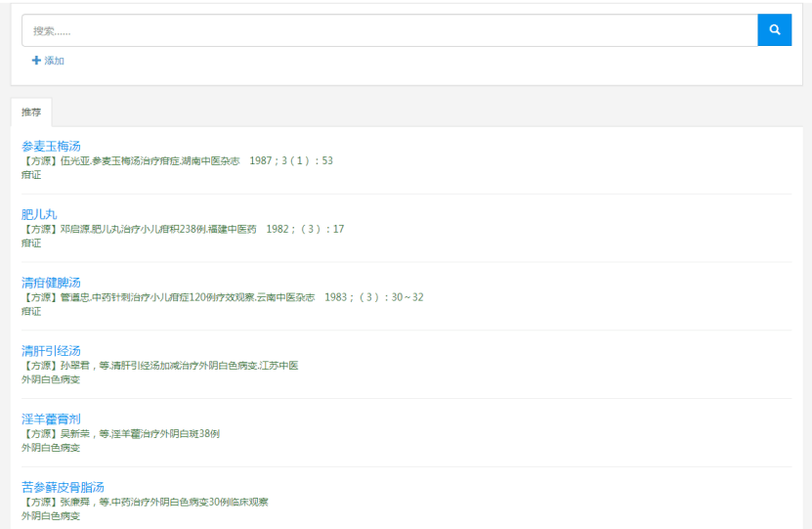Click 疳证 label under 肥儿丸
The width and height of the screenshot is (812, 529).
[31, 243]
